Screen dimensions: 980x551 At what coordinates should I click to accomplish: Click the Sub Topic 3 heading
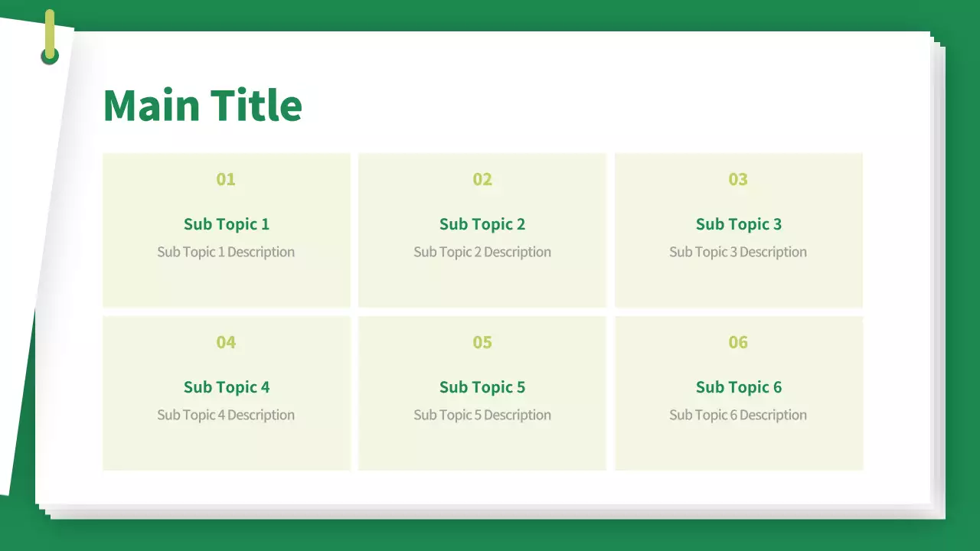tap(739, 224)
